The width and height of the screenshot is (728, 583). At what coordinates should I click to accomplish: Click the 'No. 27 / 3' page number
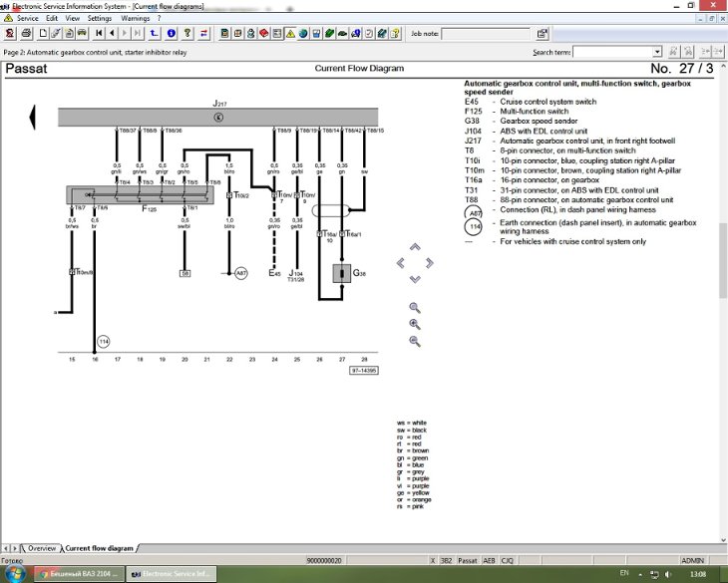tap(681, 69)
